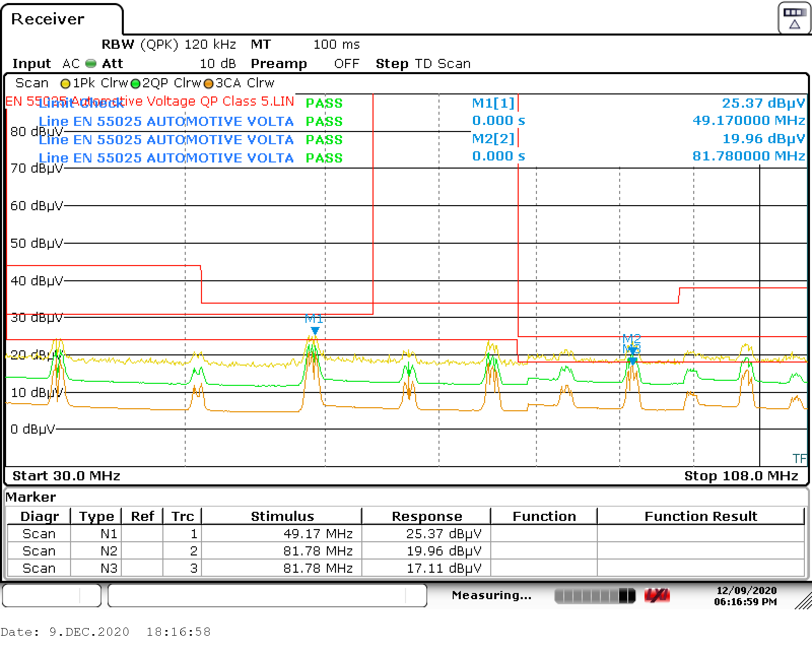812x656 pixels.
Task: Click the TF label at diagram corner
Action: (x=799, y=459)
